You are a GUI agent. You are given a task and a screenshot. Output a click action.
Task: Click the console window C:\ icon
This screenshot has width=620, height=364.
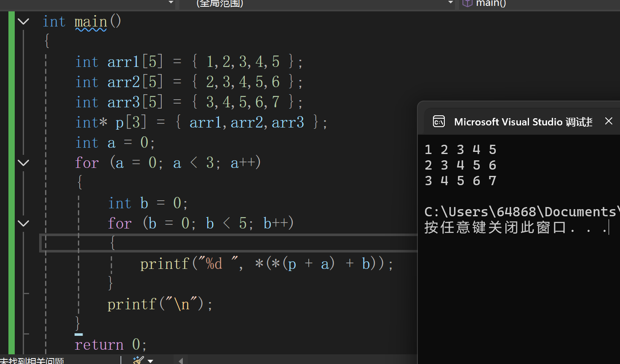[x=438, y=121]
